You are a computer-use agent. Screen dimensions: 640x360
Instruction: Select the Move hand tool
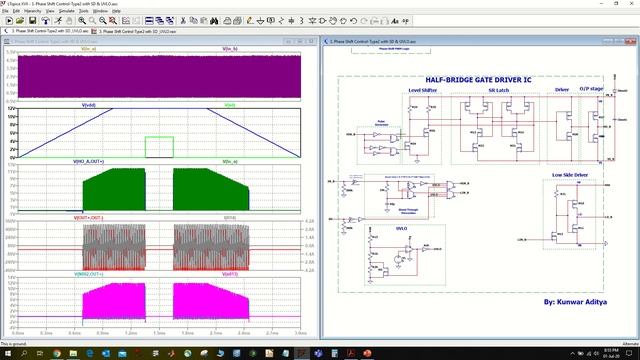click(x=333, y=21)
